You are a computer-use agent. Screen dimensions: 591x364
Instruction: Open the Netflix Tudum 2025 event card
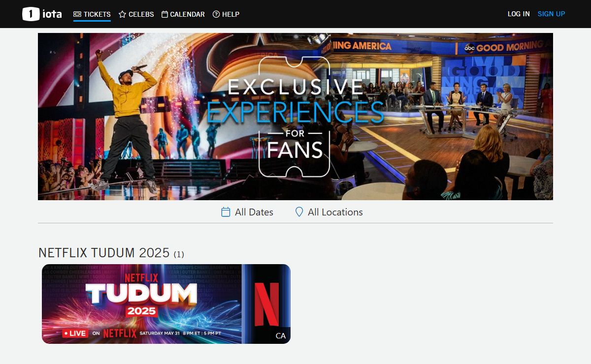pyautogui.click(x=166, y=303)
